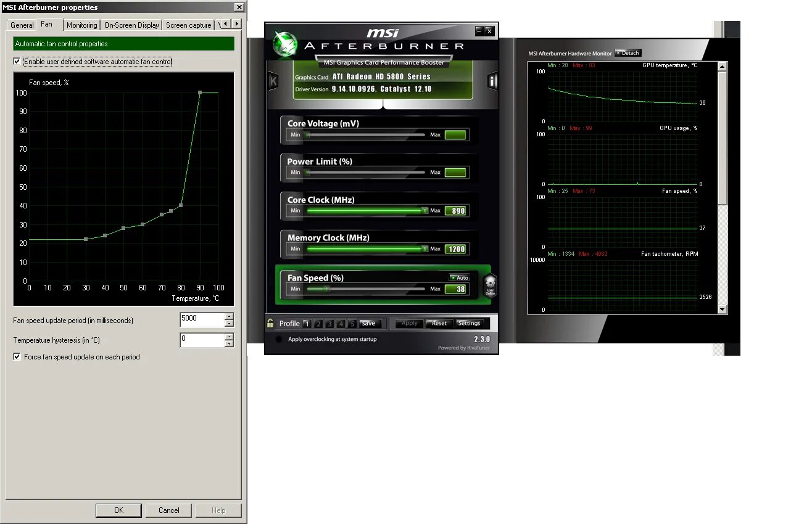
Task: Increase the temperature hysteresis value
Action: pyautogui.click(x=229, y=336)
